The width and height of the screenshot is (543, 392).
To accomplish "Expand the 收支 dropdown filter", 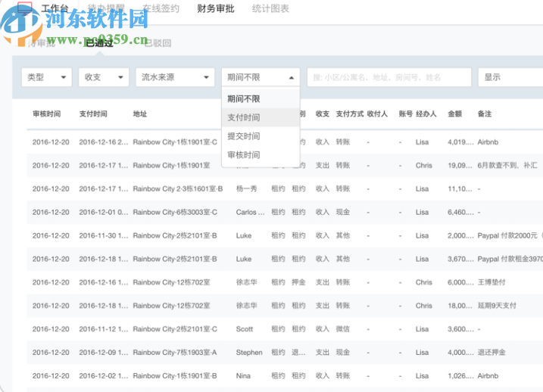I will pyautogui.click(x=104, y=77).
